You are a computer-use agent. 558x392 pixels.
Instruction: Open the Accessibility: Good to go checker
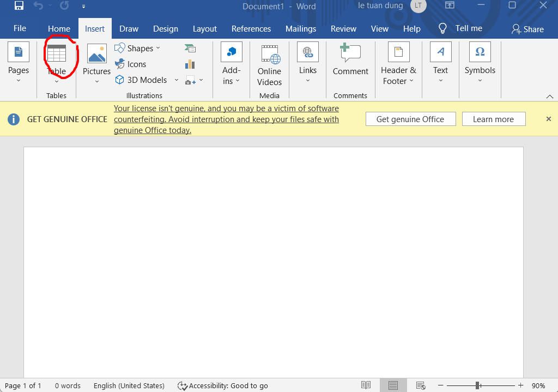pos(223,385)
